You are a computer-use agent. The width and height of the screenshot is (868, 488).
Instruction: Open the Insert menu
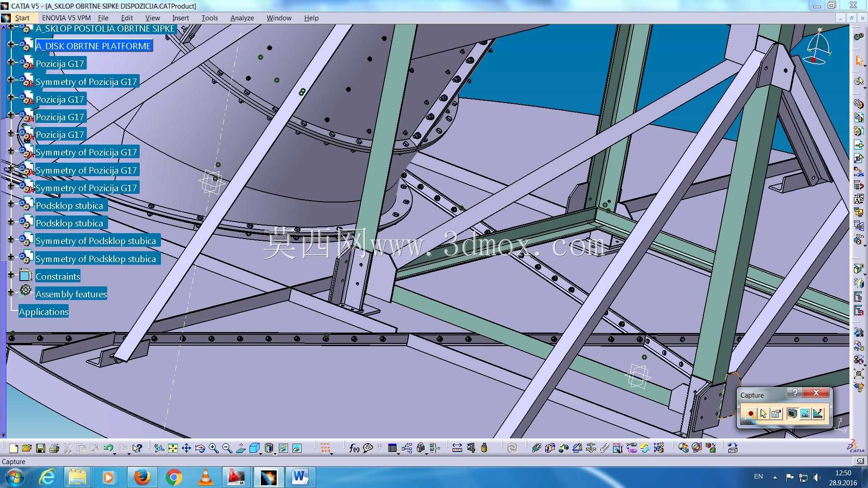coord(180,18)
